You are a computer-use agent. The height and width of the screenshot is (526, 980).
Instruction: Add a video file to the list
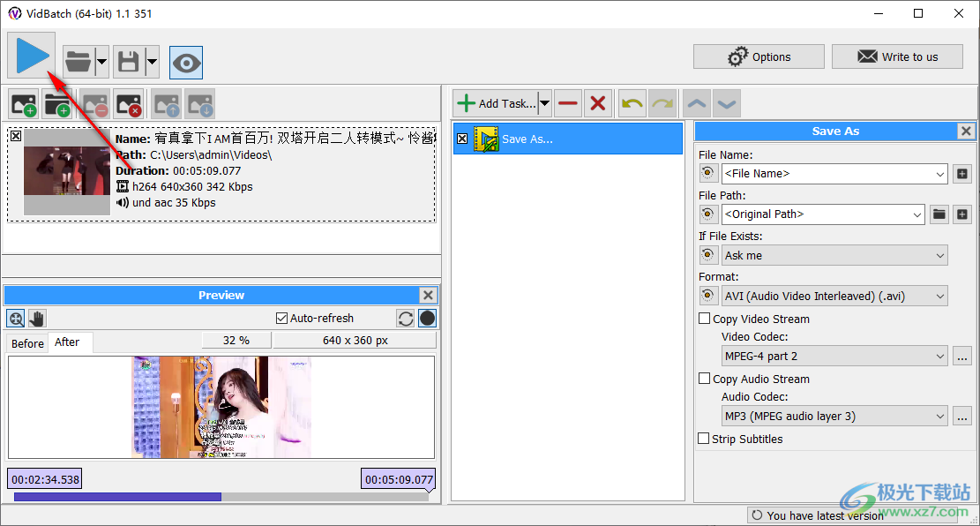coord(24,104)
